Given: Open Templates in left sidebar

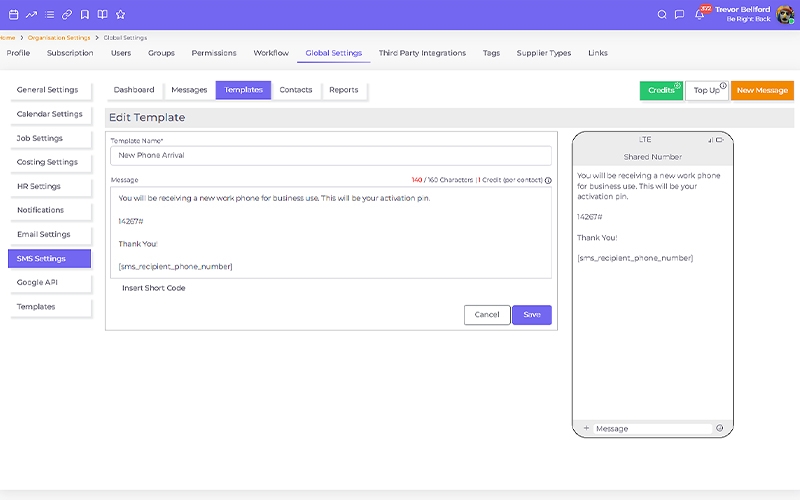Looking at the screenshot, I should point(50,307).
